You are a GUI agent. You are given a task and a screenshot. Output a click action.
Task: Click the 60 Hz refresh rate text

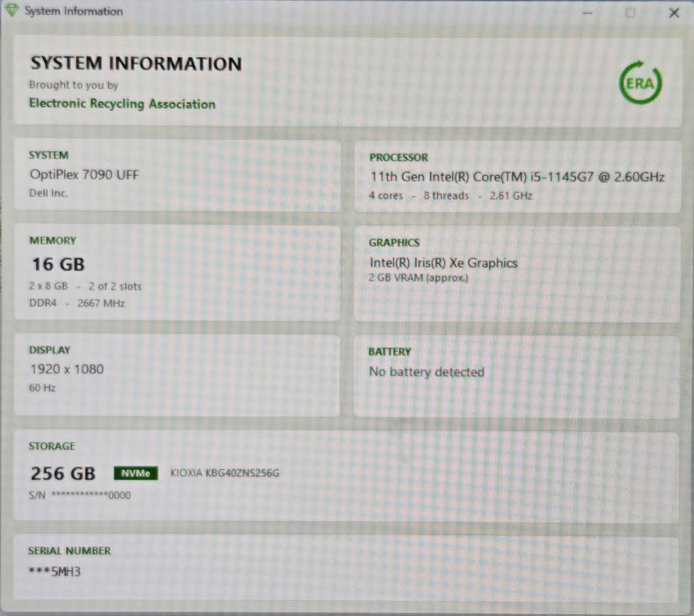(x=42, y=387)
